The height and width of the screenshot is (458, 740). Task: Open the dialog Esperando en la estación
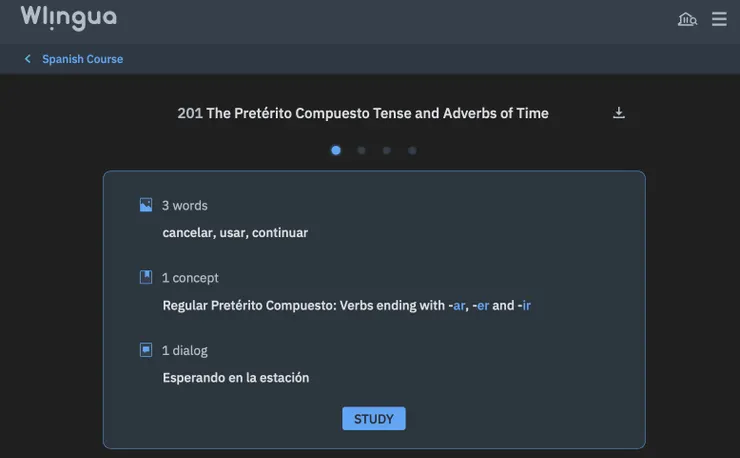tap(236, 378)
